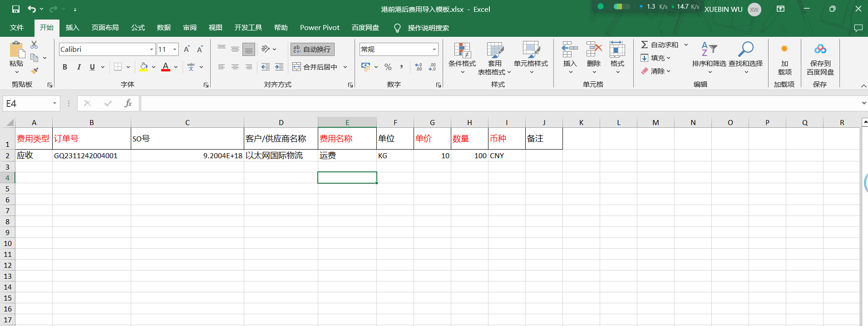Apply percent style icon
The image size is (868, 326).
388,67
